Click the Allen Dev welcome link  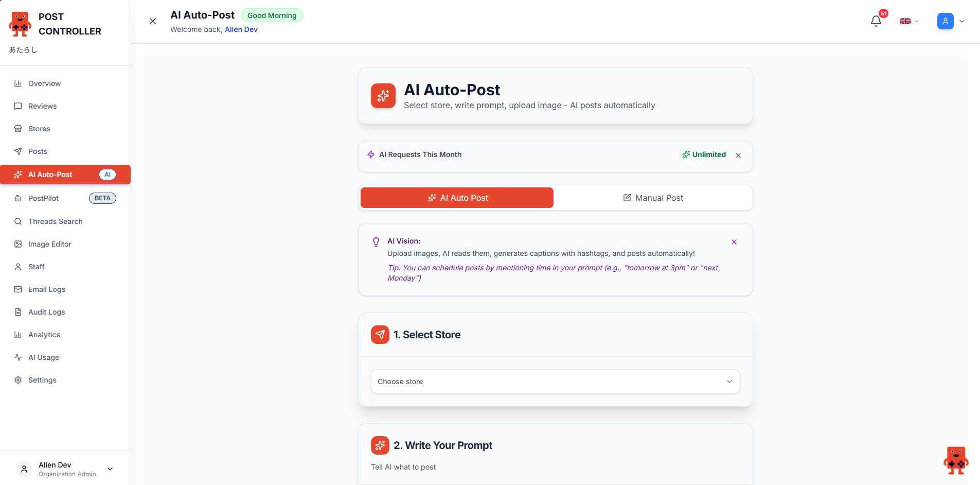[241, 29]
